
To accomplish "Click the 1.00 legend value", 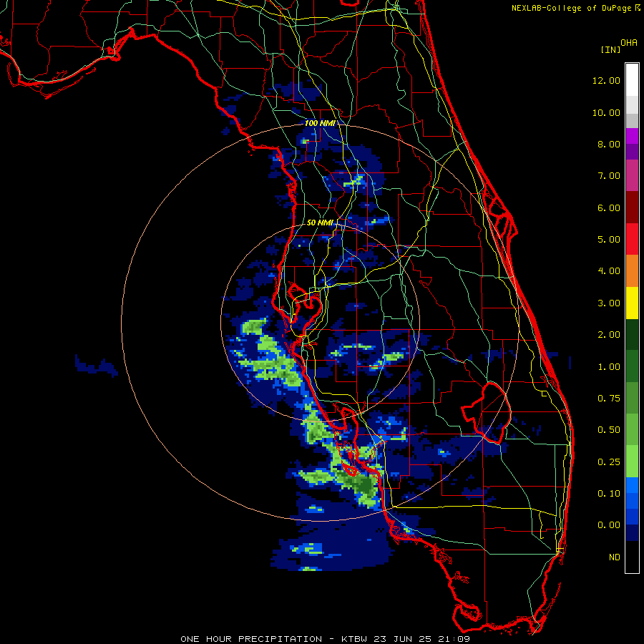I will click(609, 367).
